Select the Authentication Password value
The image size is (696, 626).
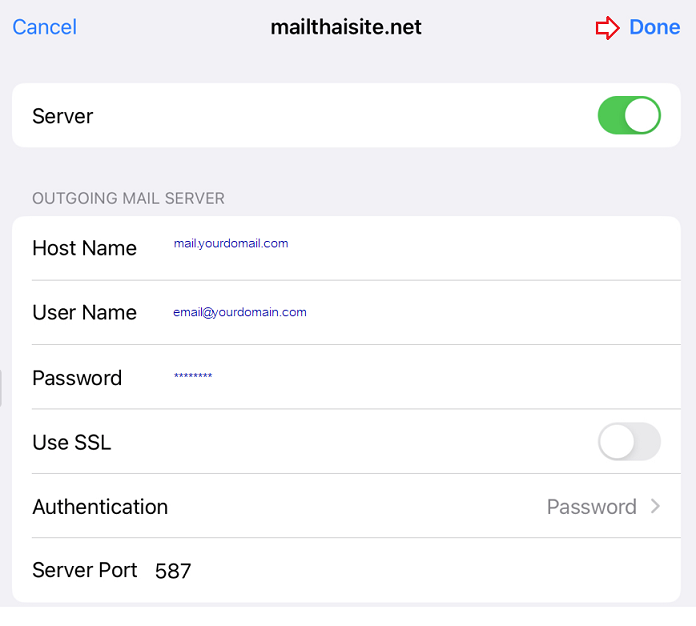[591, 507]
